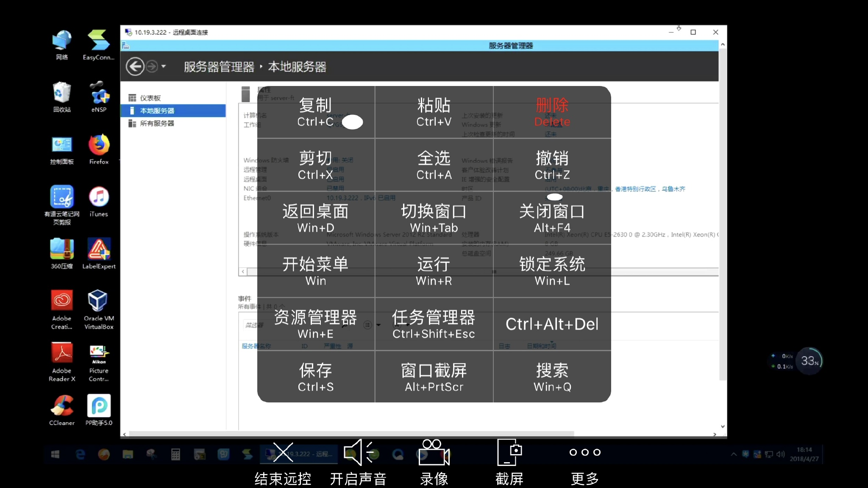This screenshot has height=488, width=868.
Task: Open CCleaner desktop icon
Action: coord(62,410)
